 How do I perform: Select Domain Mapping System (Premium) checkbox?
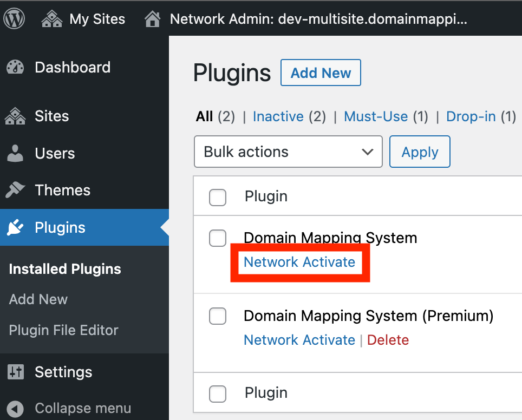pyautogui.click(x=218, y=317)
